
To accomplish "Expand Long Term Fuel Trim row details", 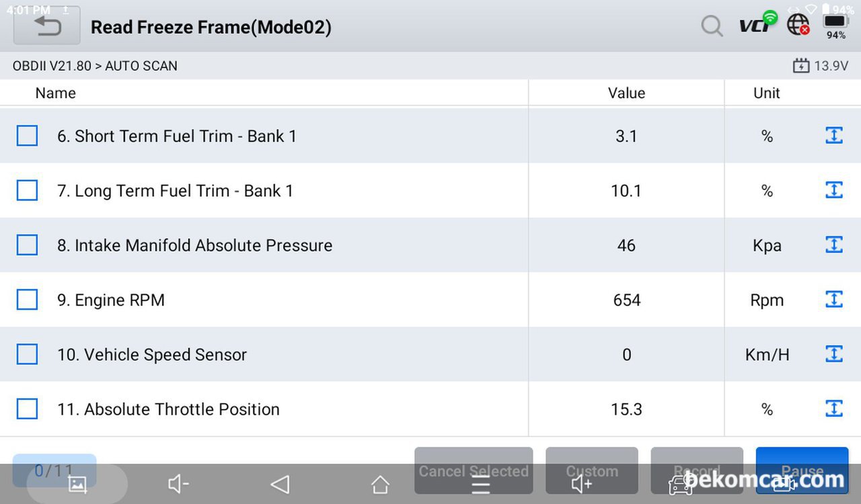I will coord(833,190).
